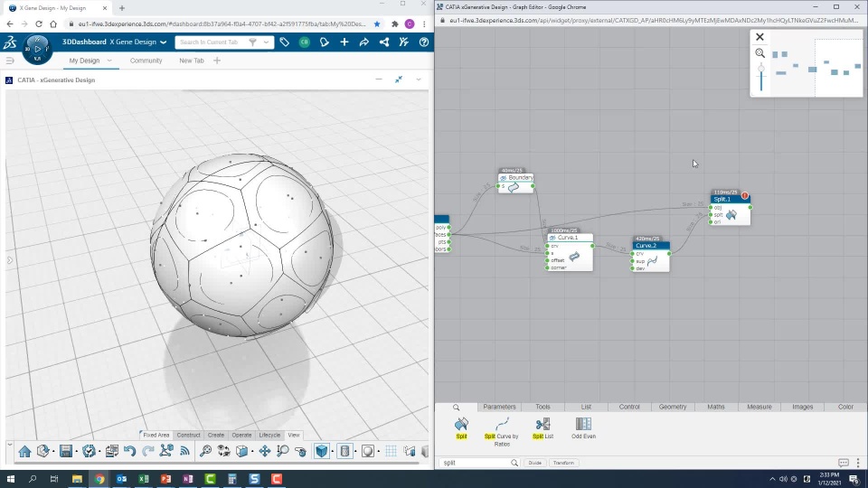This screenshot has width=868, height=488.
Task: Click the fit-all magnifier icon
Action: tap(205, 452)
